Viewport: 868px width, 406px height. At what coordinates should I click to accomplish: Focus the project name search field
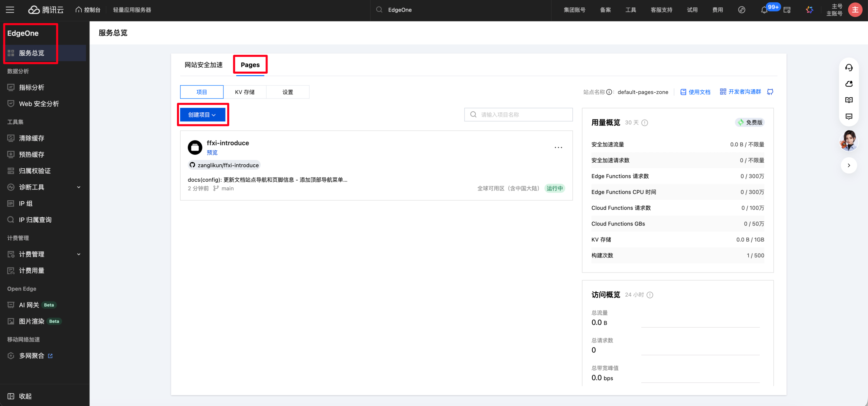[518, 115]
